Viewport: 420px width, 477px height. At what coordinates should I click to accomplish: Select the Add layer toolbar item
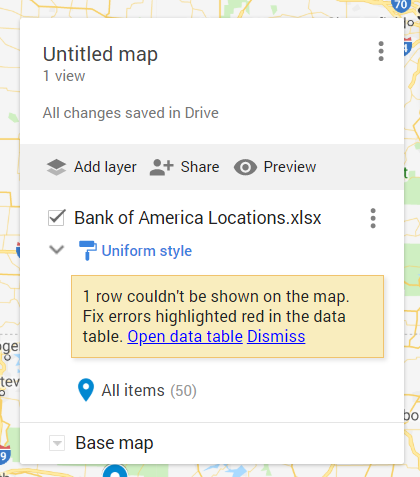click(x=92, y=167)
